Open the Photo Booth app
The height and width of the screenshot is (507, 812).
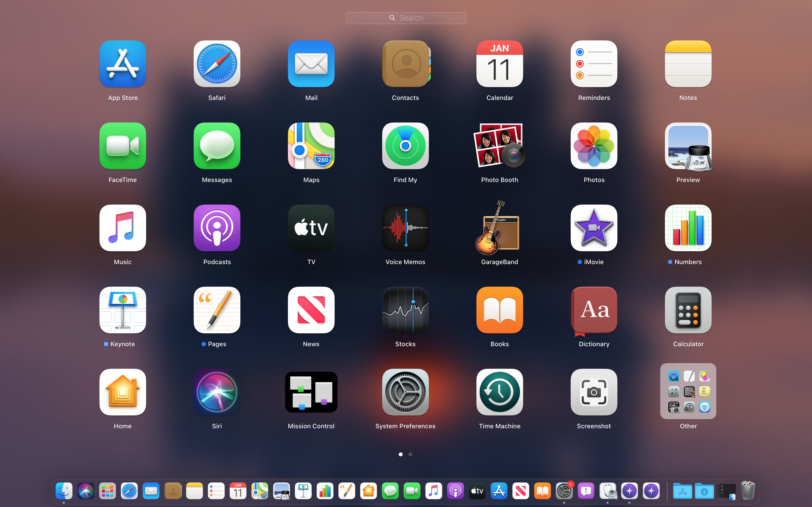[x=499, y=146]
